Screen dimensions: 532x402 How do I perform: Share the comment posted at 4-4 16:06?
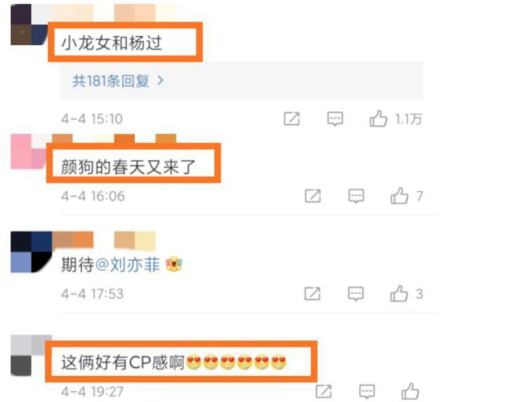(x=312, y=196)
